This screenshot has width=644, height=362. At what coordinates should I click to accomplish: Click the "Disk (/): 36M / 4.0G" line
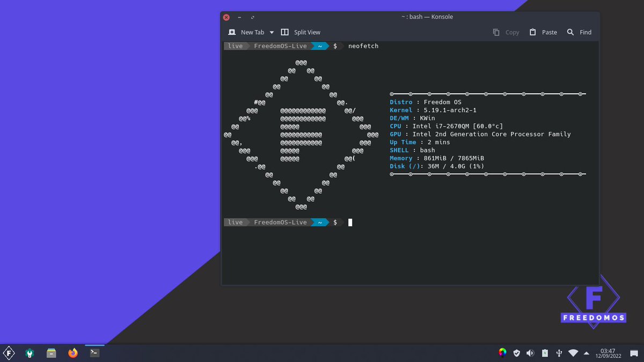click(x=437, y=166)
